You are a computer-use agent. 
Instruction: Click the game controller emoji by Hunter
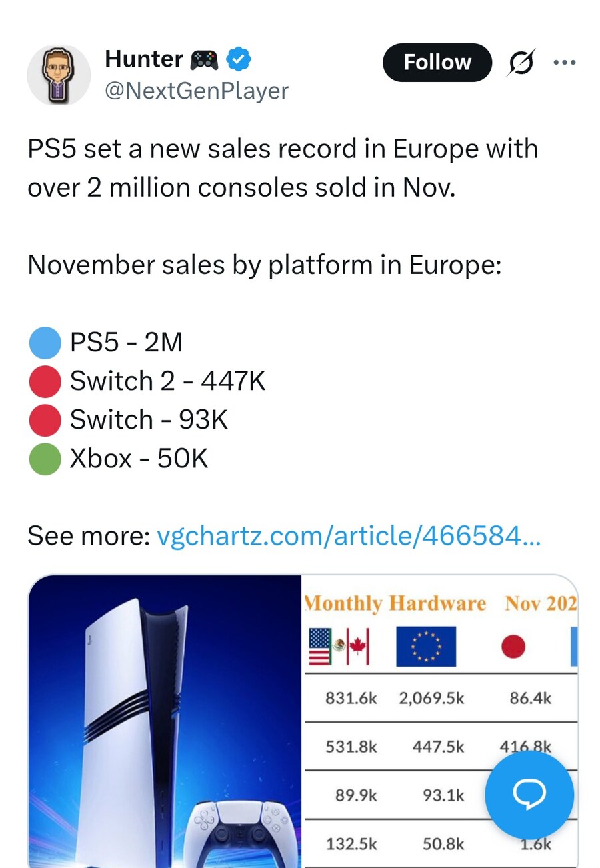point(204,61)
